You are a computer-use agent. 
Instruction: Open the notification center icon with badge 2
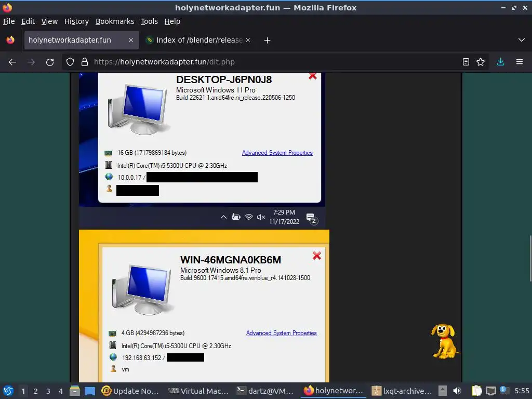tap(312, 219)
